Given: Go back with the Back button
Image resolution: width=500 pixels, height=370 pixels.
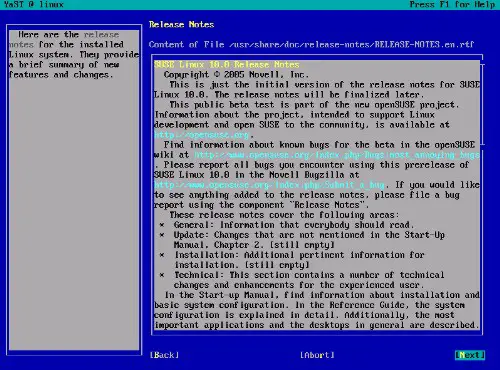Looking at the screenshot, I should pyautogui.click(x=164, y=355).
